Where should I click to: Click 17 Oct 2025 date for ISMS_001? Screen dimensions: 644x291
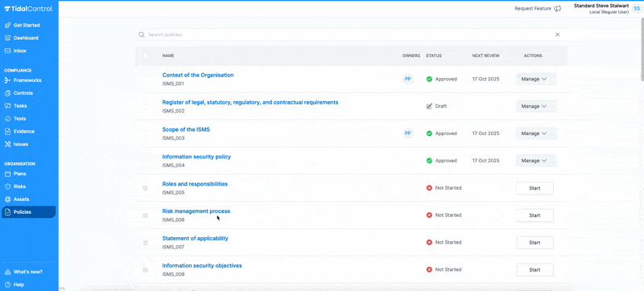tap(486, 79)
